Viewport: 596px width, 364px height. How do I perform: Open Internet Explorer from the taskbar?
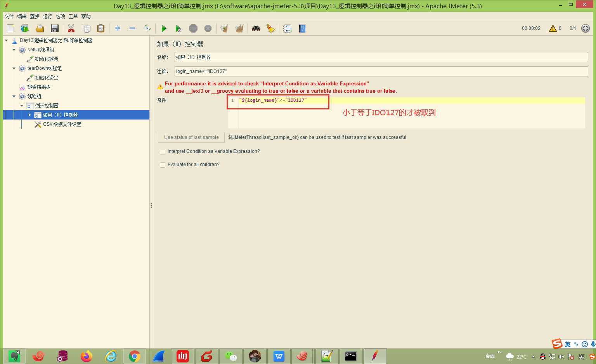click(x=111, y=356)
